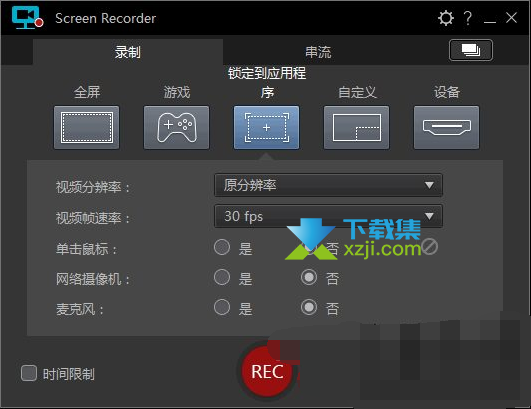
Task: Open settings with the gear icon
Action: point(446,18)
